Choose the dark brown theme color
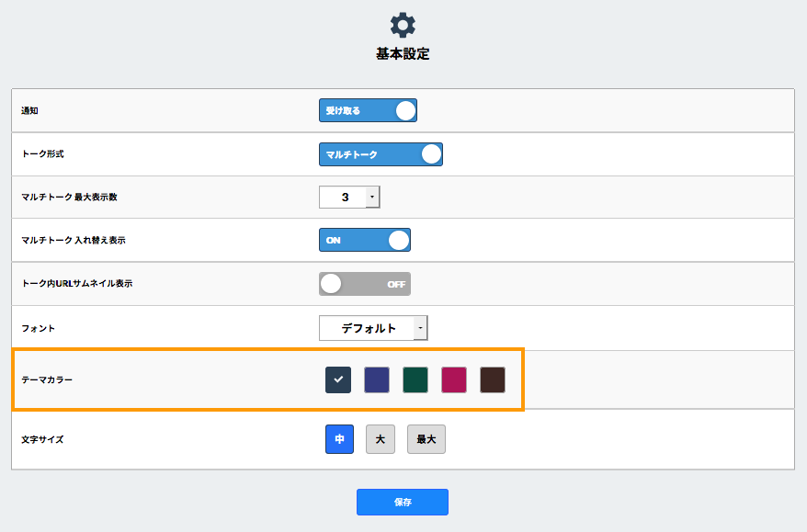807x532 pixels. (x=493, y=379)
